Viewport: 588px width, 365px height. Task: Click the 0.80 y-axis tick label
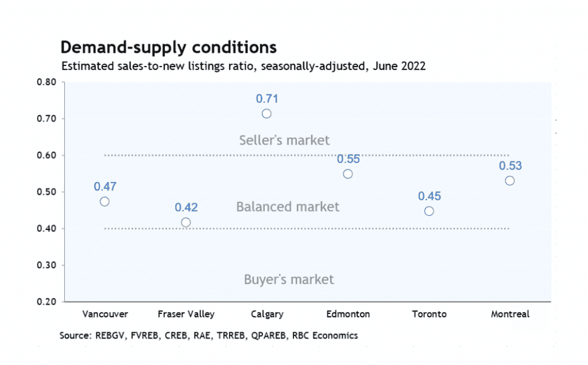click(47, 83)
